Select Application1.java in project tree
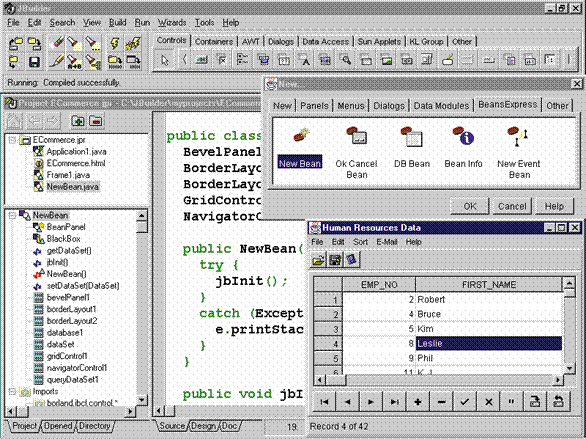Image resolution: width=586 pixels, height=439 pixels. [x=76, y=152]
